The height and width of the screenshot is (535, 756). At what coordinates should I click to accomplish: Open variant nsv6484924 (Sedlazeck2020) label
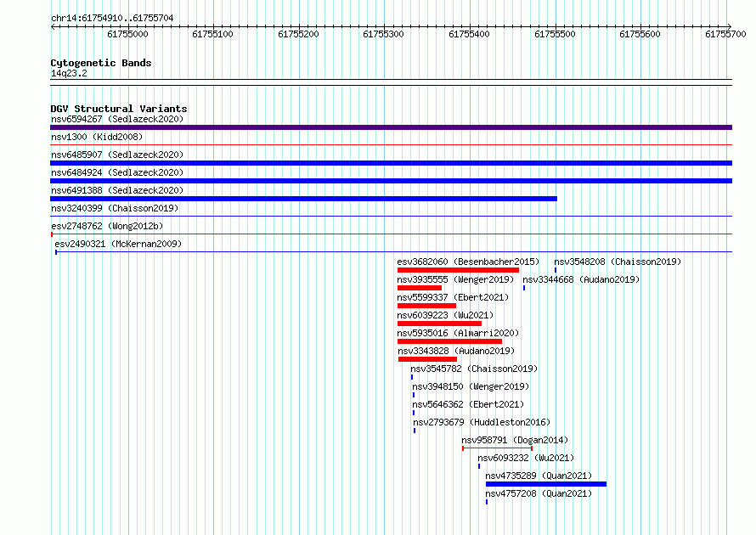click(117, 172)
